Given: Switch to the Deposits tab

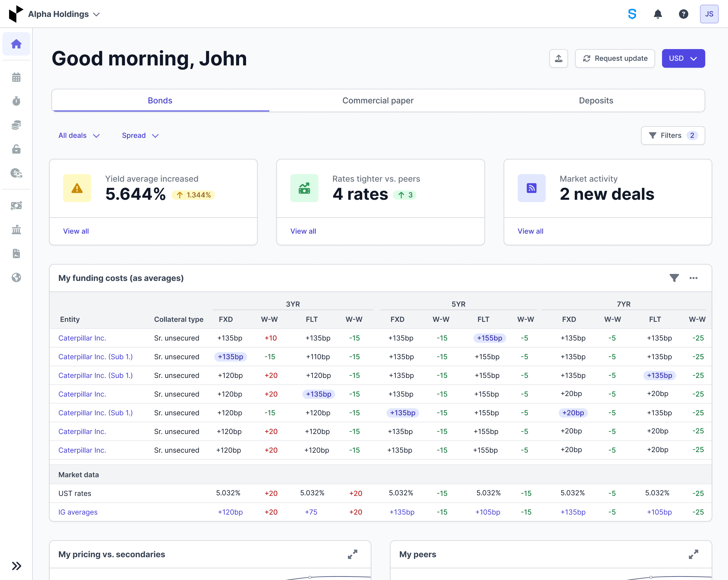Looking at the screenshot, I should coord(596,100).
